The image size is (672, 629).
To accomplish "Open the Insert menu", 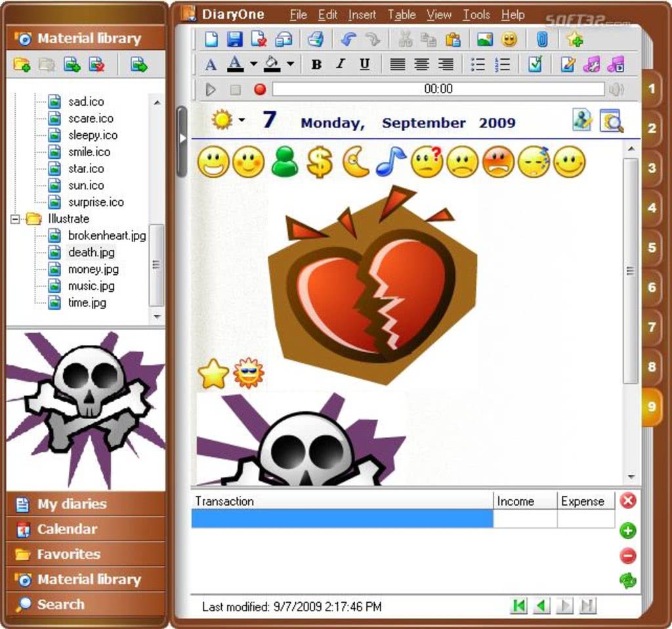I will click(x=362, y=14).
